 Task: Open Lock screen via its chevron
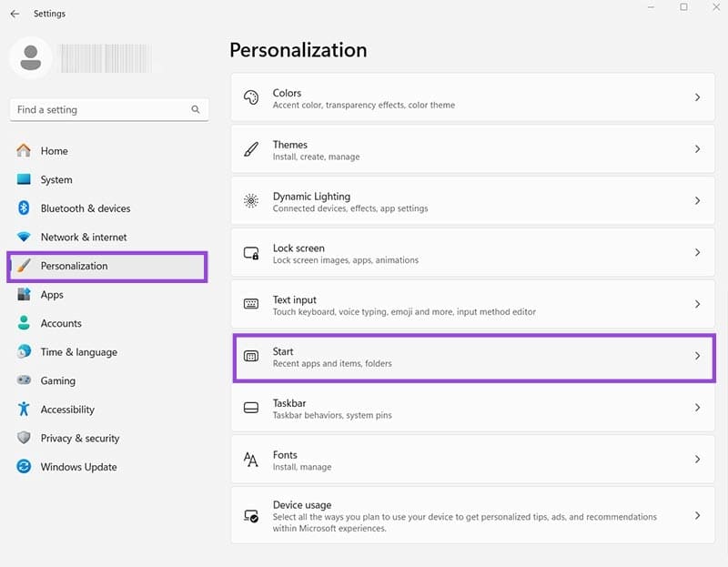[x=697, y=253]
